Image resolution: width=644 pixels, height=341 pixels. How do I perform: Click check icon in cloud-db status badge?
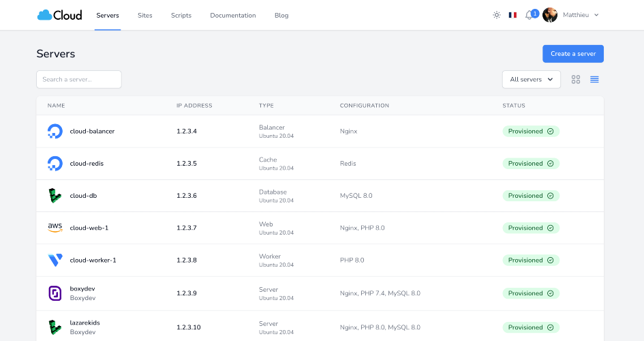pyautogui.click(x=551, y=196)
